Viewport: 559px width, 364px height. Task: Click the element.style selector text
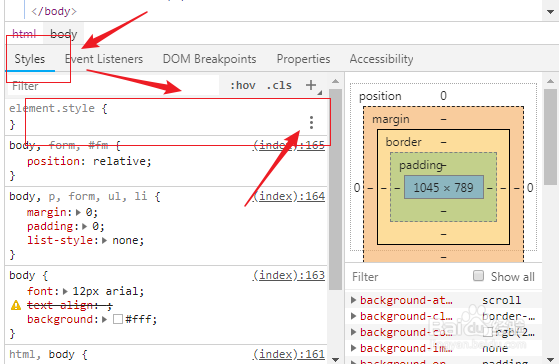[x=52, y=108]
